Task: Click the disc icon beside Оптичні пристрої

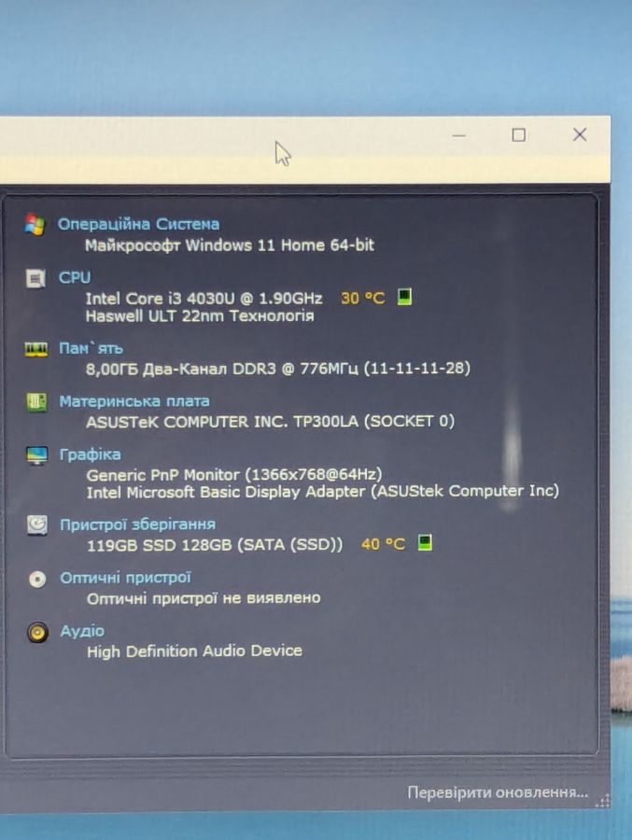Action: [x=37, y=579]
